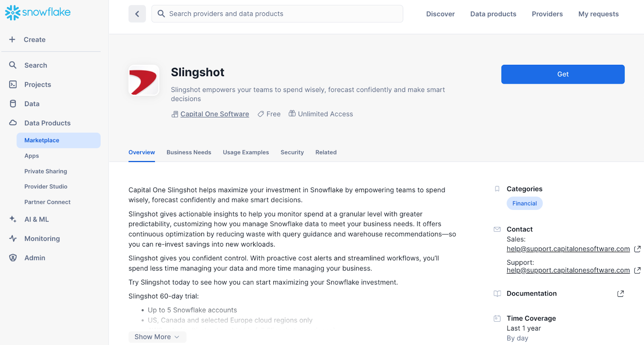The height and width of the screenshot is (345, 644).
Task: Click the Sales help email link
Action: point(568,248)
